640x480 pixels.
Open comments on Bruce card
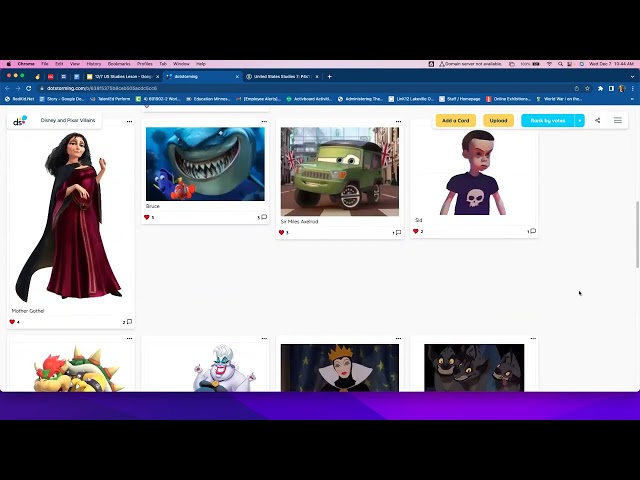[264, 217]
